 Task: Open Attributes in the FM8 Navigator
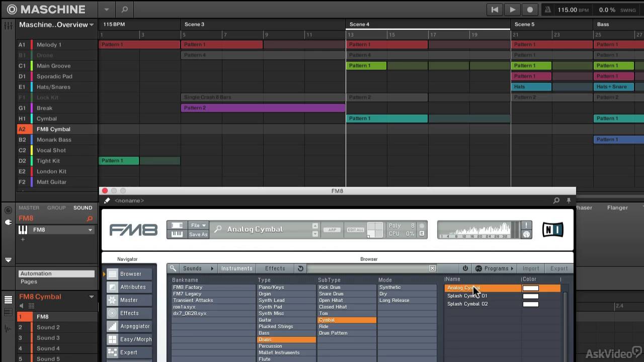[129, 287]
